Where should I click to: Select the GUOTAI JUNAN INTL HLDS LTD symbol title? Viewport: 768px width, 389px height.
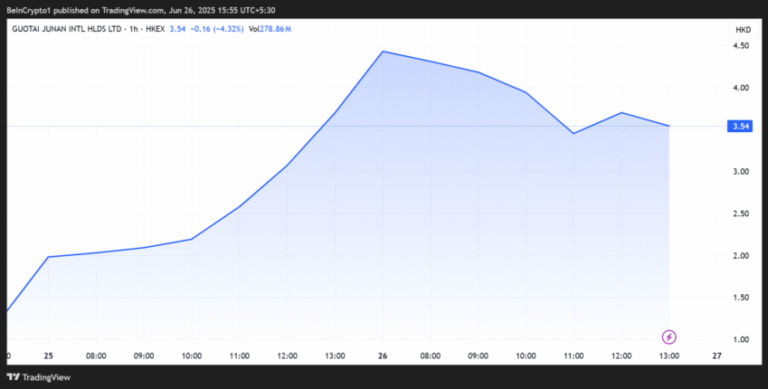click(67, 29)
